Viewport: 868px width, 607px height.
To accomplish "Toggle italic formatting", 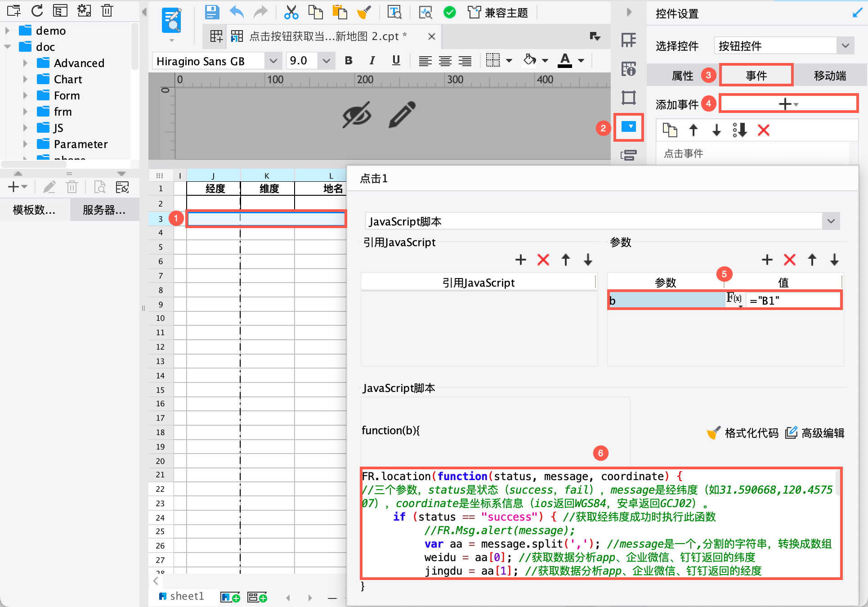I will pos(372,61).
